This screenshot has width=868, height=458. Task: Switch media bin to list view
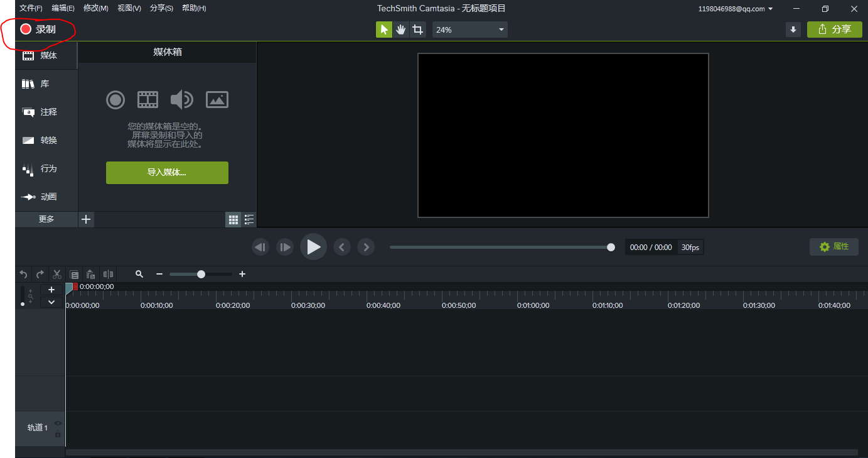(x=249, y=219)
